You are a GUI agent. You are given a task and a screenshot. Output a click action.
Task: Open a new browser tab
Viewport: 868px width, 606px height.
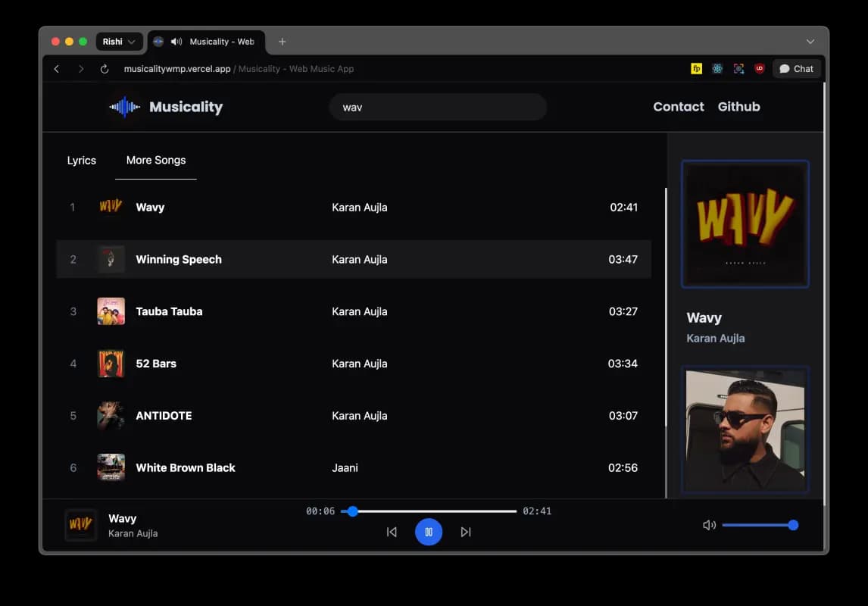click(x=282, y=42)
